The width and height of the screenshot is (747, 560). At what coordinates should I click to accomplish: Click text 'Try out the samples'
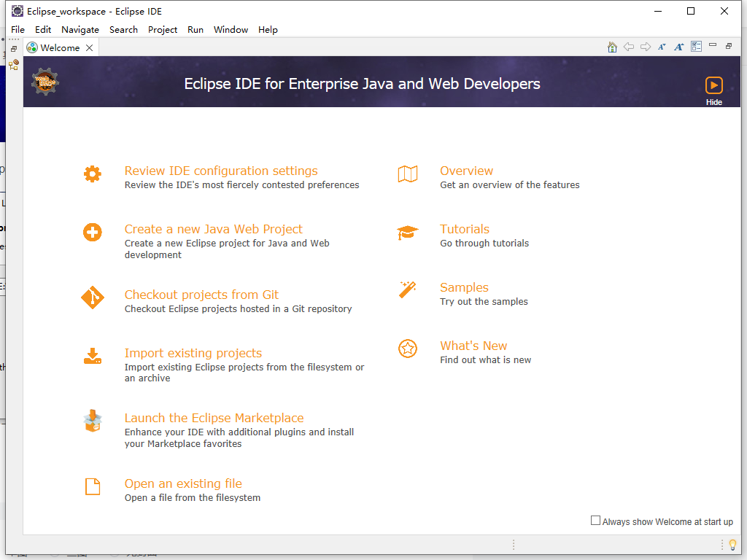click(484, 301)
